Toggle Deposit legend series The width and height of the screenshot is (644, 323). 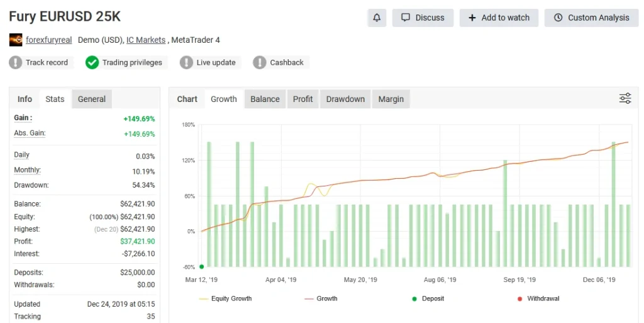tap(428, 298)
